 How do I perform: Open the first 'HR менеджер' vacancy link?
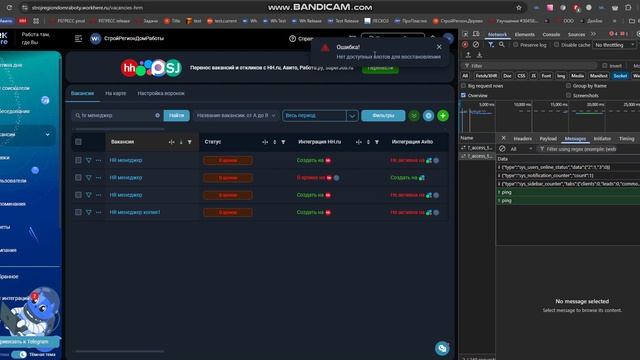126,160
